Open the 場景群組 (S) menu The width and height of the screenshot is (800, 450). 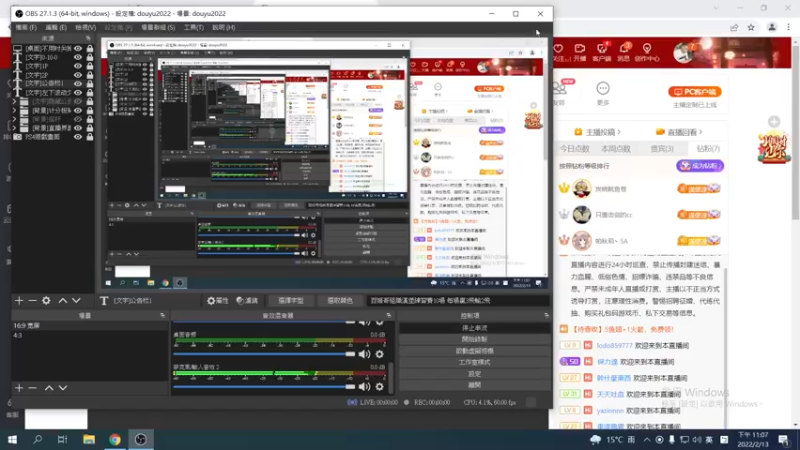coord(158,28)
